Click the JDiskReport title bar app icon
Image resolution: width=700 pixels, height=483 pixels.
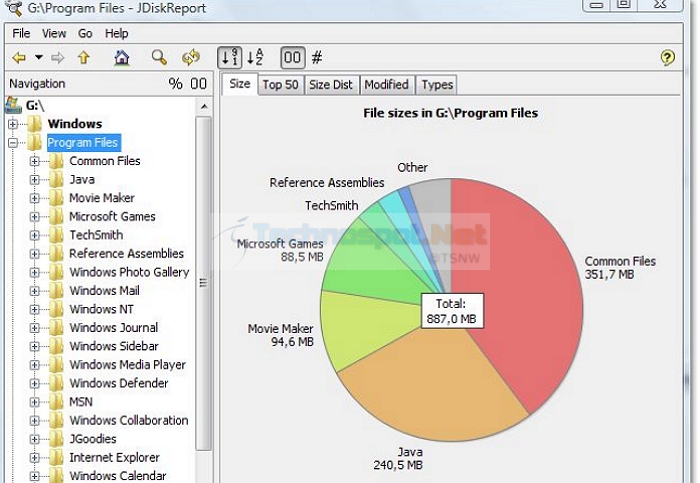tap(13, 8)
